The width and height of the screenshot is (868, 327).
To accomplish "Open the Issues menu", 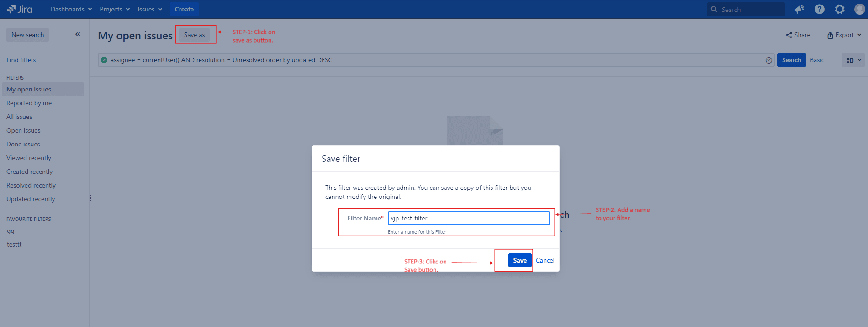I will tap(150, 9).
